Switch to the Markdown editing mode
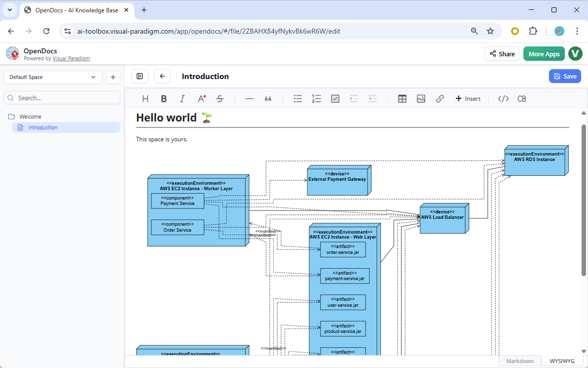The image size is (588, 368). click(519, 361)
